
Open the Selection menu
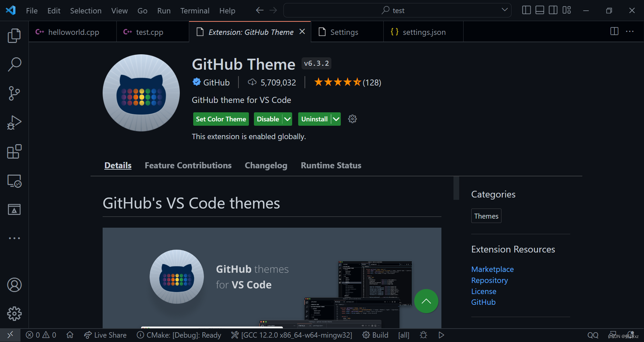(86, 11)
